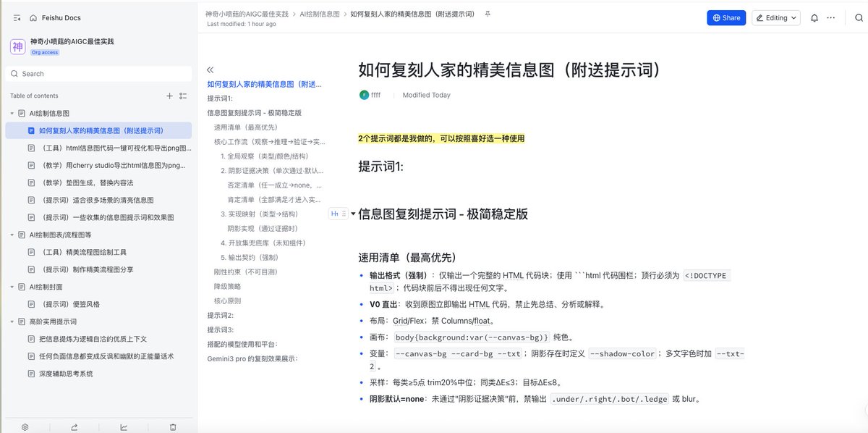
Task: Jump to outline 阴影实现（通过证据时）
Action: click(x=263, y=229)
